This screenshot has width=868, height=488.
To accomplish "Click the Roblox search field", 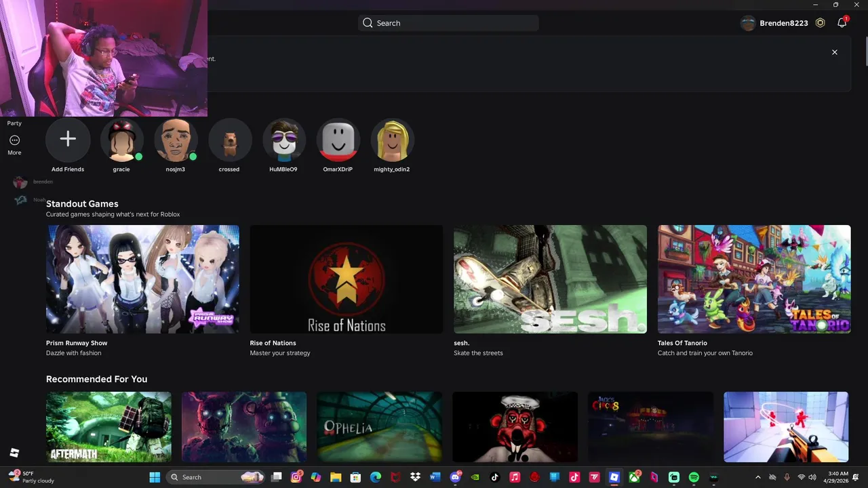I will [x=448, y=23].
